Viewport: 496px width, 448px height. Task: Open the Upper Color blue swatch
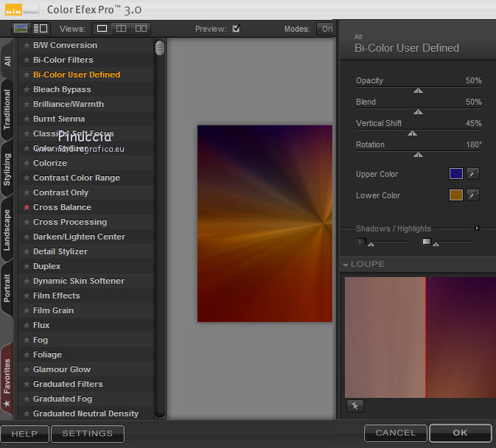click(456, 174)
